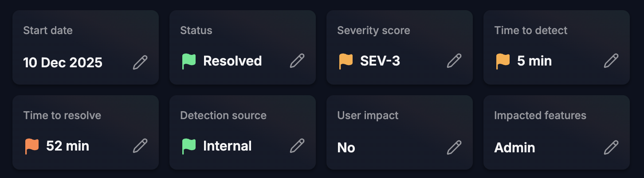Click the No value under User impact
The image size is (644, 178).
[x=346, y=147]
